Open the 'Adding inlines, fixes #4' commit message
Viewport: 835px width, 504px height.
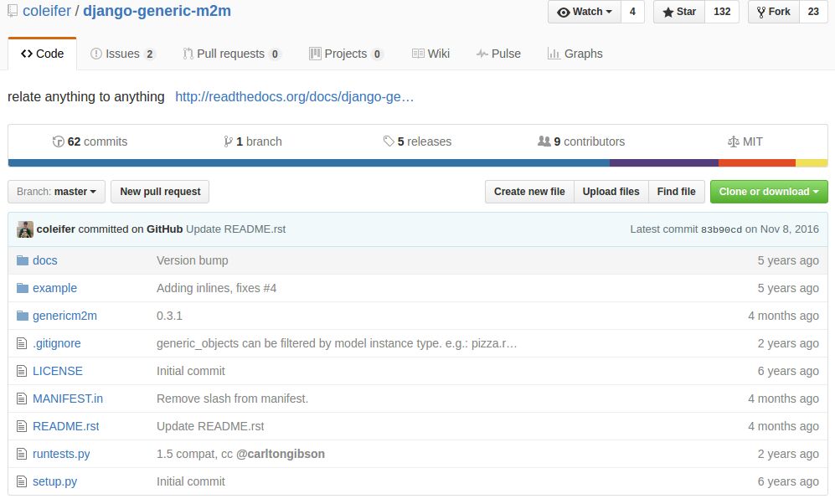pyautogui.click(x=216, y=288)
